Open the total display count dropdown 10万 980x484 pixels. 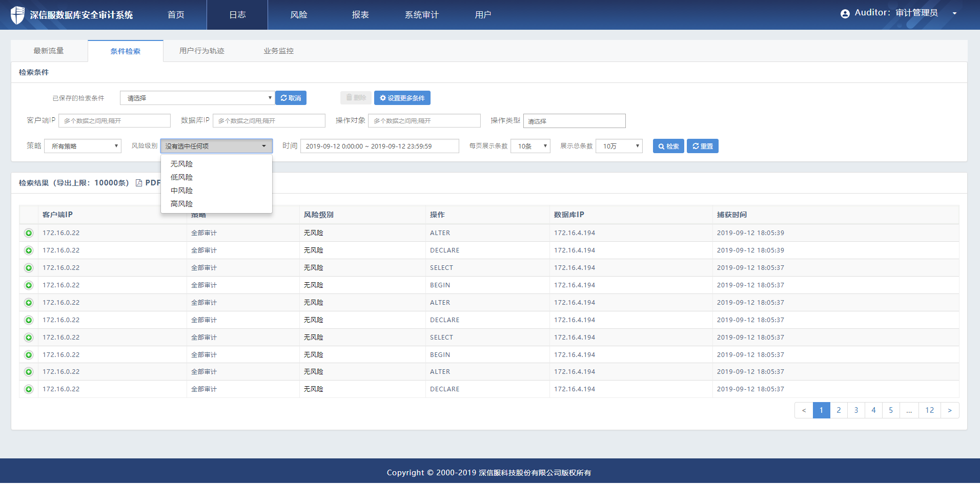(619, 146)
